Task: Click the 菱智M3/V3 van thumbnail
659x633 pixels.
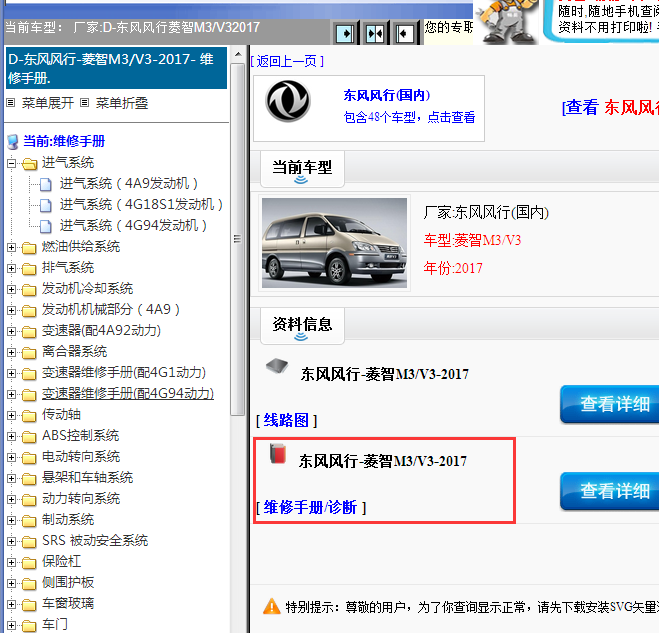Action: 335,243
